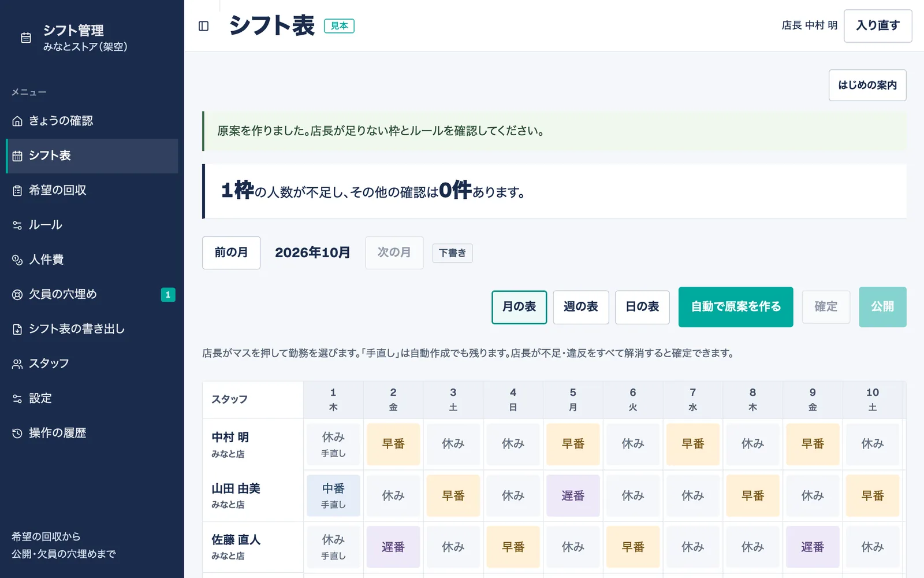
Task: Click the day 7 水 column header
Action: [692, 399]
